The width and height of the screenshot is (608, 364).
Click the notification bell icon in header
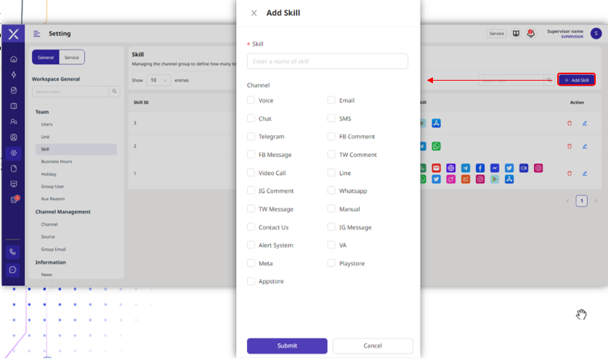coord(531,33)
